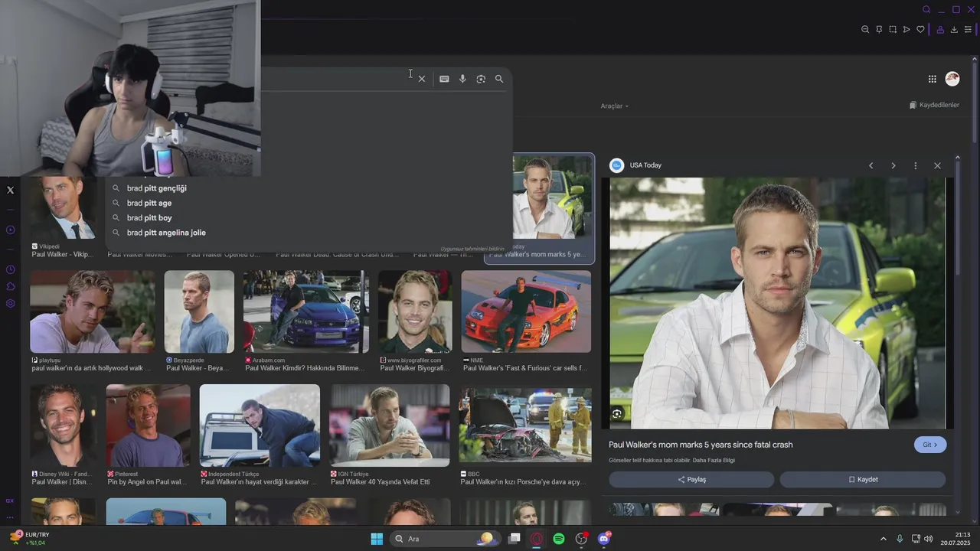Click the magnifier search submit icon

pos(499,79)
